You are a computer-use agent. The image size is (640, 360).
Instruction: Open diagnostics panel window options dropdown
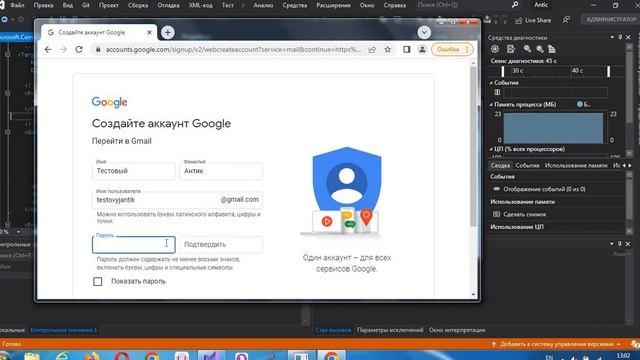tap(612, 37)
